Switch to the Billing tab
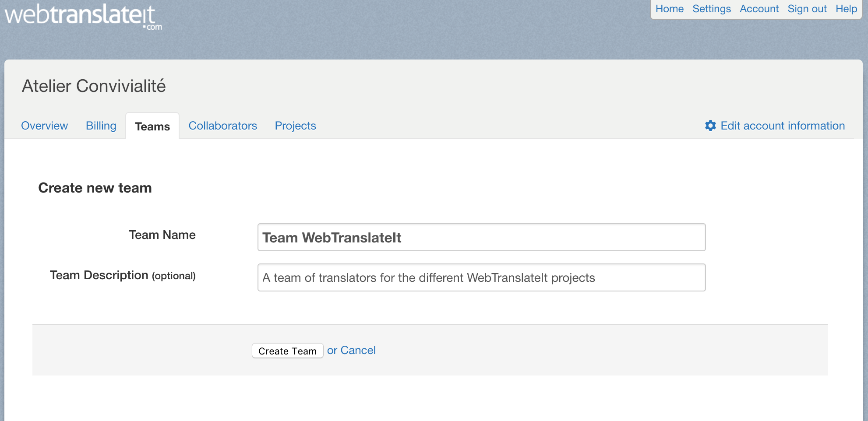Viewport: 868px width, 421px height. point(101,126)
